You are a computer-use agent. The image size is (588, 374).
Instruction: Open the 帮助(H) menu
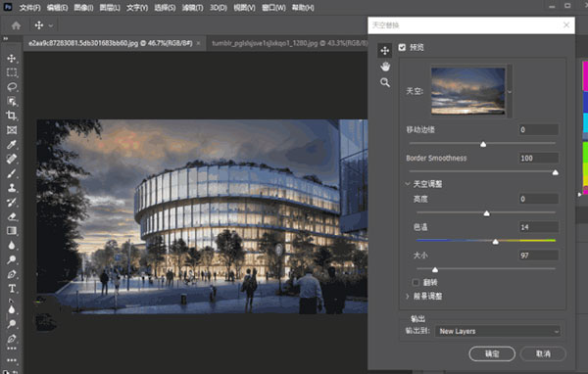(x=303, y=8)
